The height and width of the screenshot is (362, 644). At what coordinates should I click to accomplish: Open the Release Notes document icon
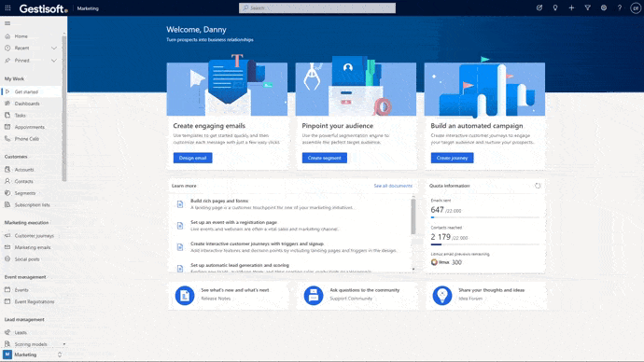185,295
